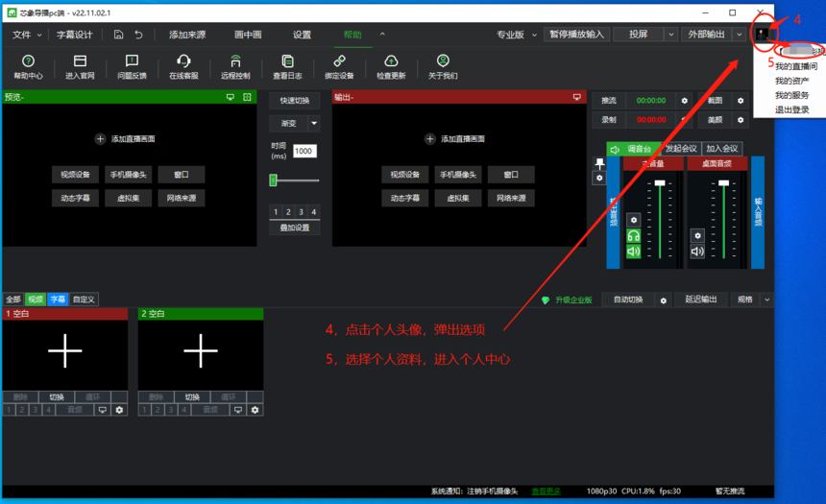Toggle overlay layer 1 above 叠加设置
This screenshot has height=504, width=826.
point(276,212)
